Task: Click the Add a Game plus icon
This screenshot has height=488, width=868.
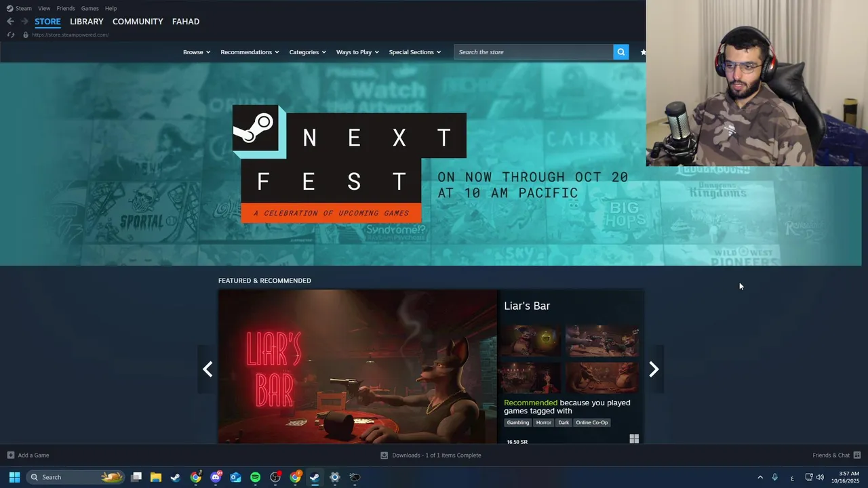Action: click(10, 455)
